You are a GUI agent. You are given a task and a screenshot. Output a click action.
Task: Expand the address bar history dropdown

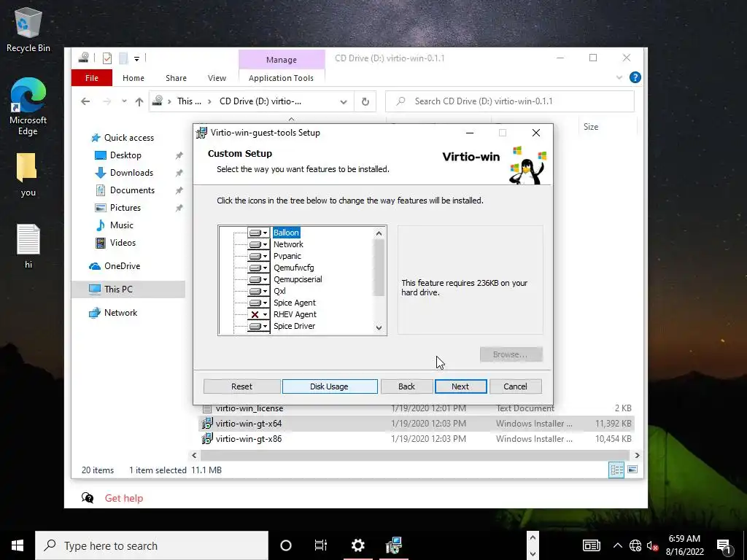point(344,101)
